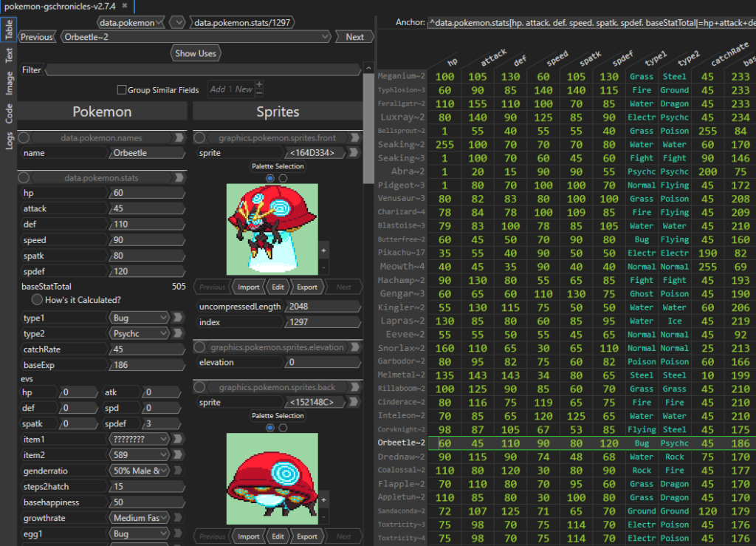
Task: Switch to the Code side tab
Action: (9, 113)
